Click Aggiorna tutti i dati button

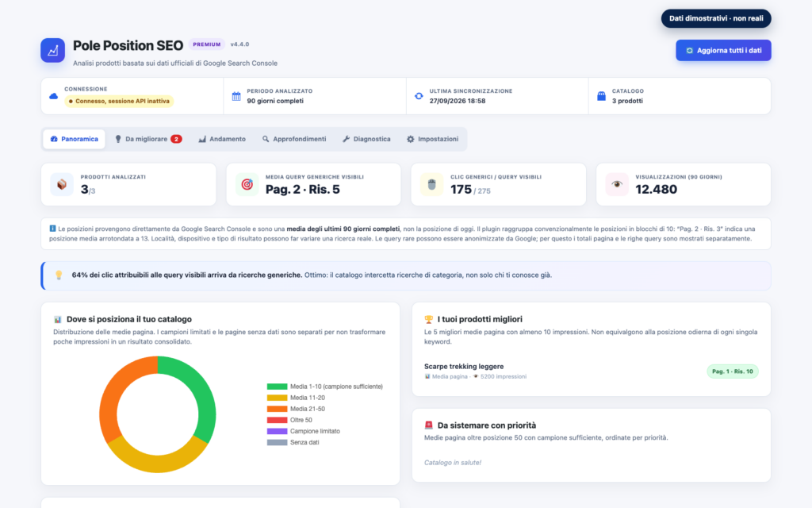coord(723,50)
